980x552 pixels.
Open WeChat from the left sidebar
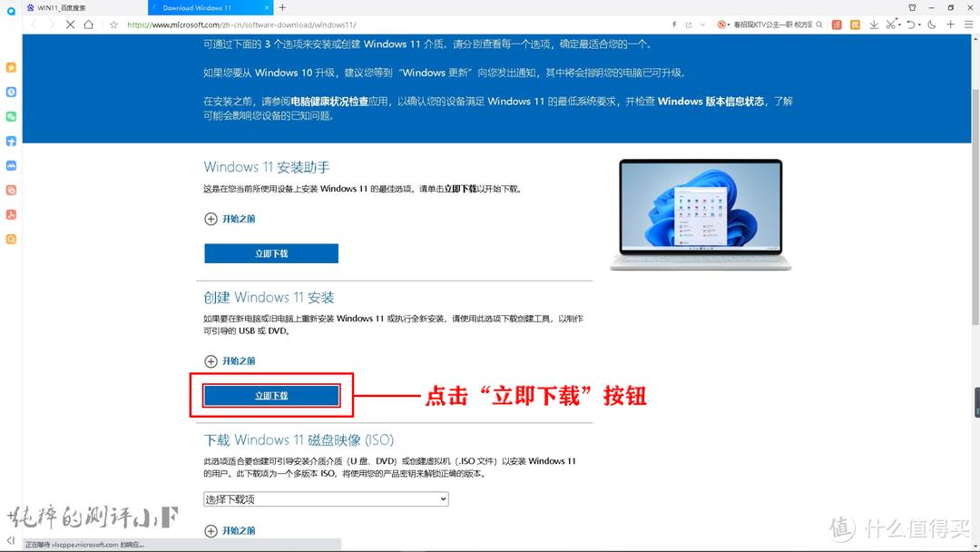[x=11, y=116]
